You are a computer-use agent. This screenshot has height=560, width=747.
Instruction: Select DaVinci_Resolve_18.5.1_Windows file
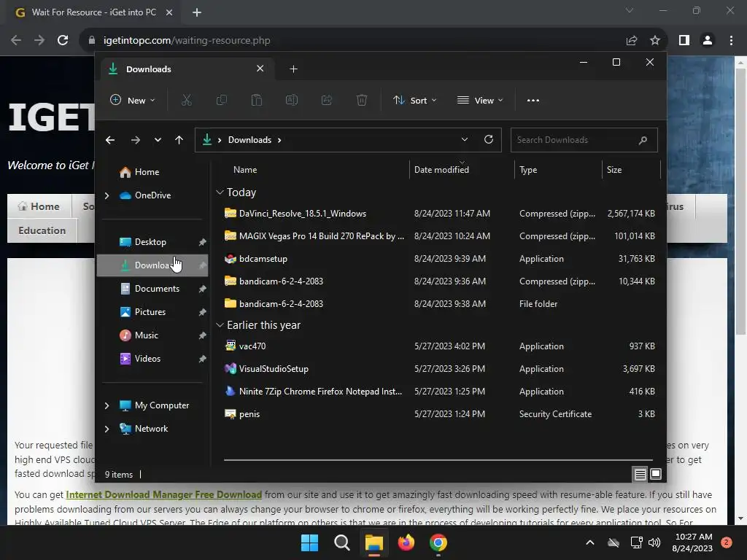click(x=440, y=214)
